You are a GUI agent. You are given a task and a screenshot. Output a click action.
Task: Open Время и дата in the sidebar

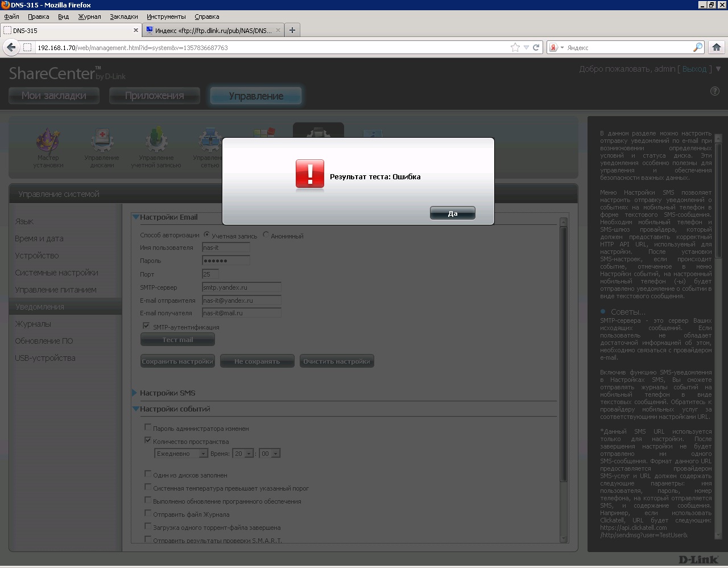[39, 238]
